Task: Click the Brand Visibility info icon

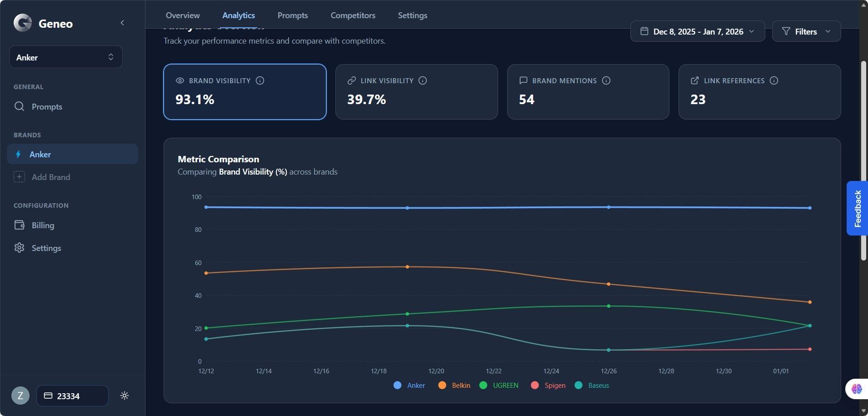Action: [260, 80]
